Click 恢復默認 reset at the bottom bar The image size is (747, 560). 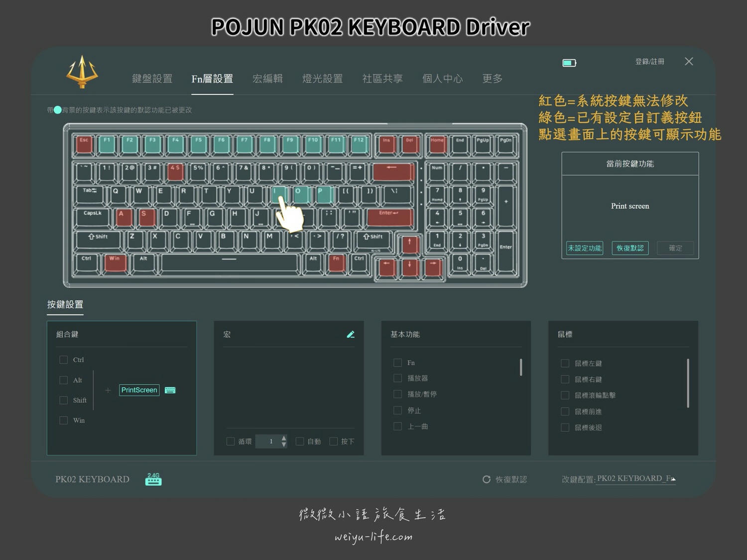point(504,479)
